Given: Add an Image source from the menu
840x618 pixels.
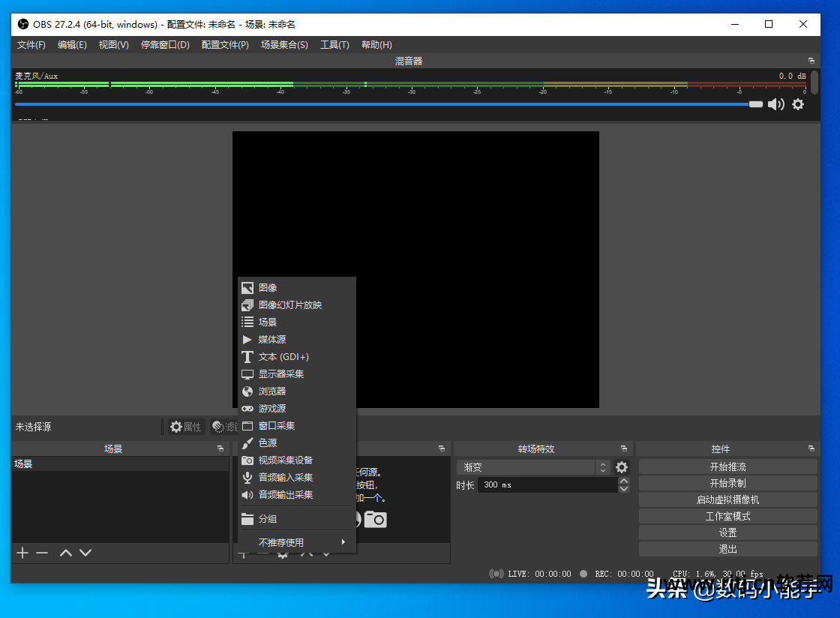Looking at the screenshot, I should click(x=297, y=287).
